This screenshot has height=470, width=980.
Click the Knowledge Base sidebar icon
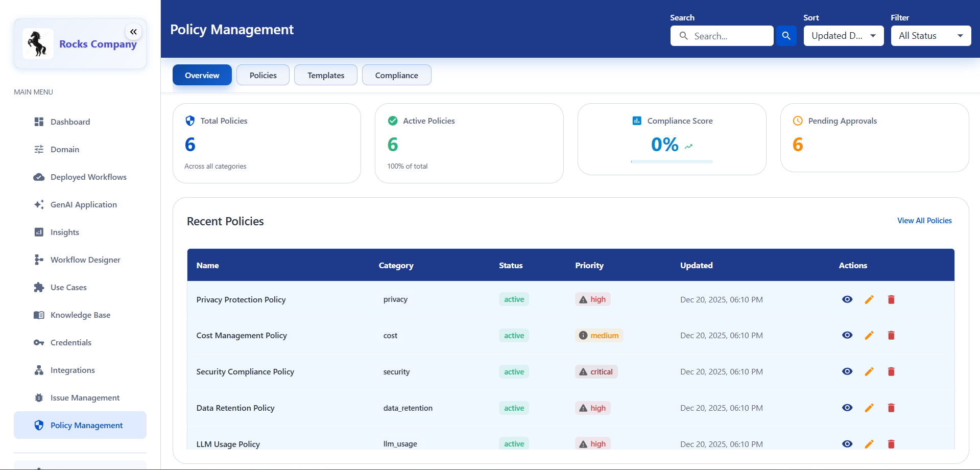coord(39,315)
